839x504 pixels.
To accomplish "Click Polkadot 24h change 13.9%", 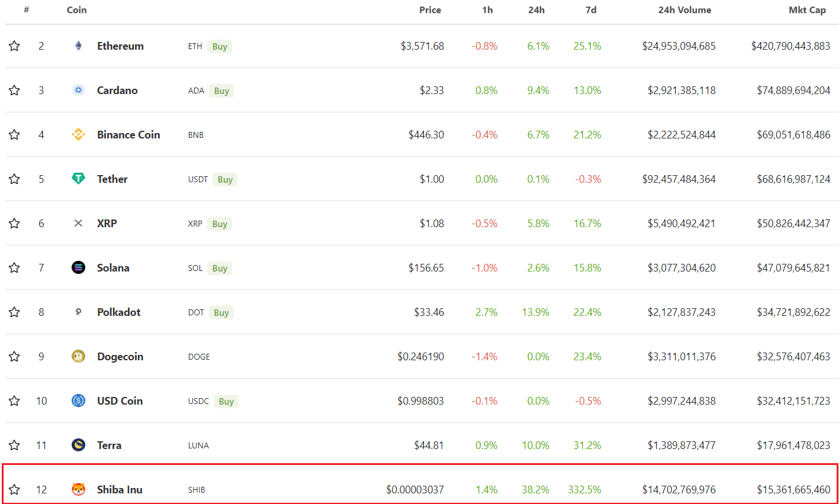I will [535, 312].
